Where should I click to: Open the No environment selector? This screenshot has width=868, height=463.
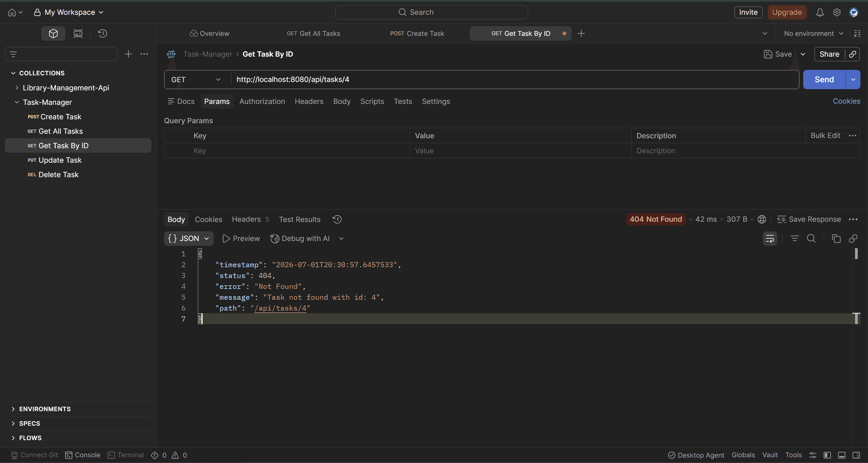[813, 33]
